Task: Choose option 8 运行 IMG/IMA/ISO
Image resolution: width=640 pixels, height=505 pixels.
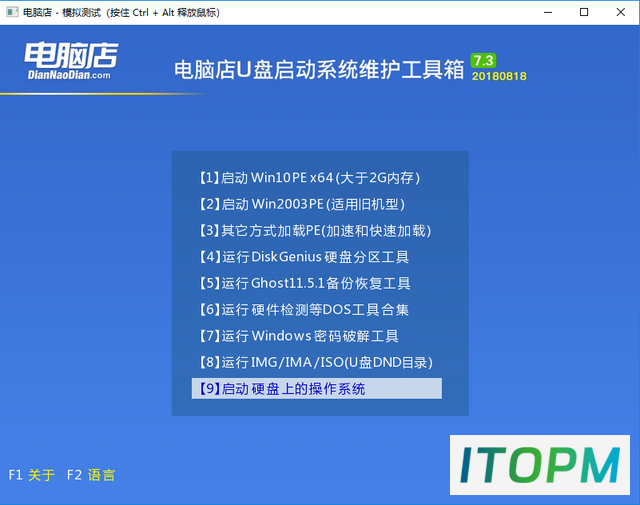Action: [316, 362]
